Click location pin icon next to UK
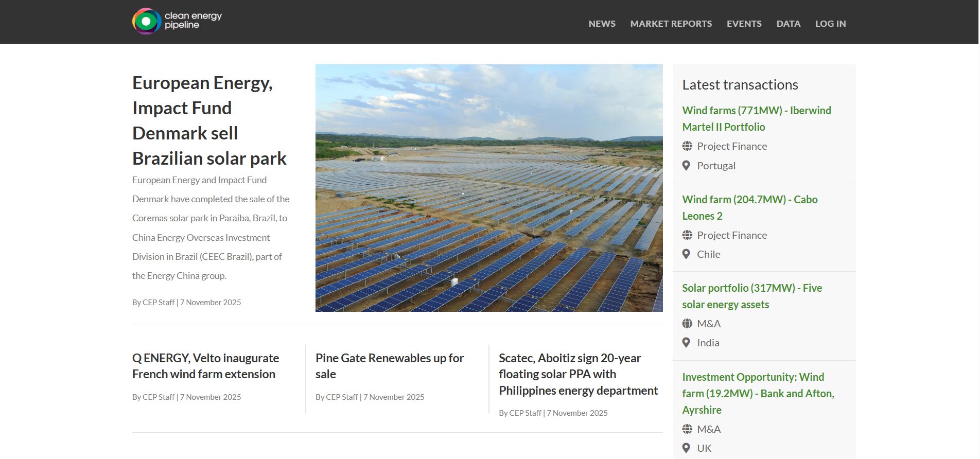 686,448
